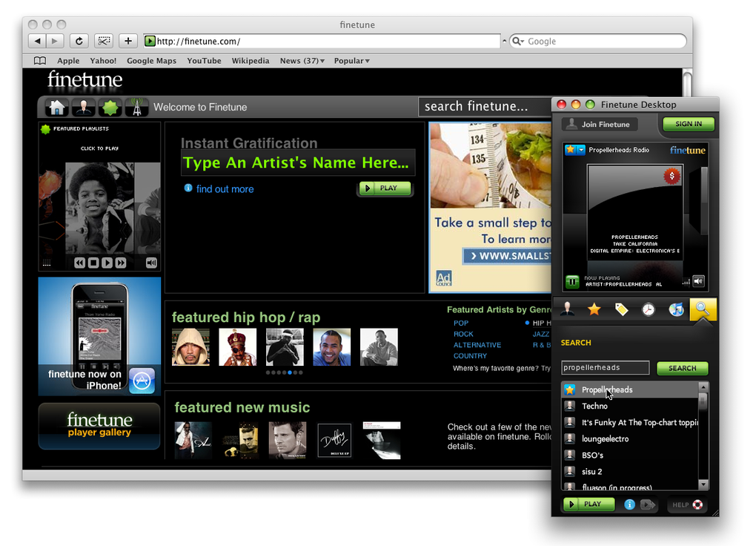Open the iTunes music tab in Finetune Desktop

pyautogui.click(x=675, y=309)
